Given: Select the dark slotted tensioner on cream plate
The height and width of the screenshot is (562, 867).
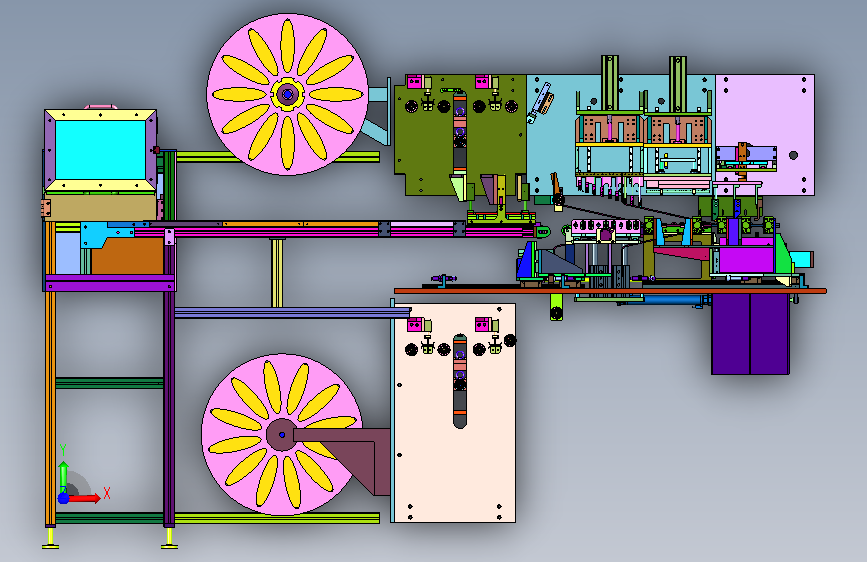Looking at the screenshot, I should [460, 381].
